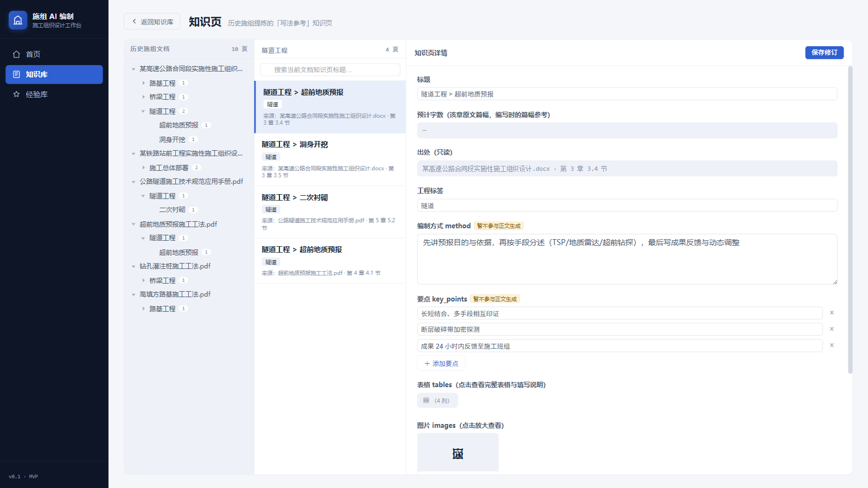Open 经验库 in the sidebar
Viewport: 868px width, 488px height.
tap(54, 94)
